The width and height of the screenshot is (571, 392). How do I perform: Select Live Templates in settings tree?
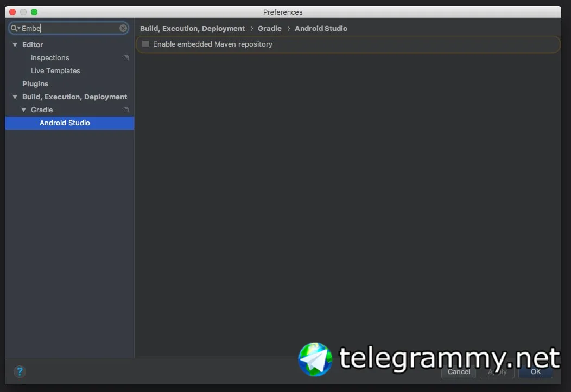point(55,71)
